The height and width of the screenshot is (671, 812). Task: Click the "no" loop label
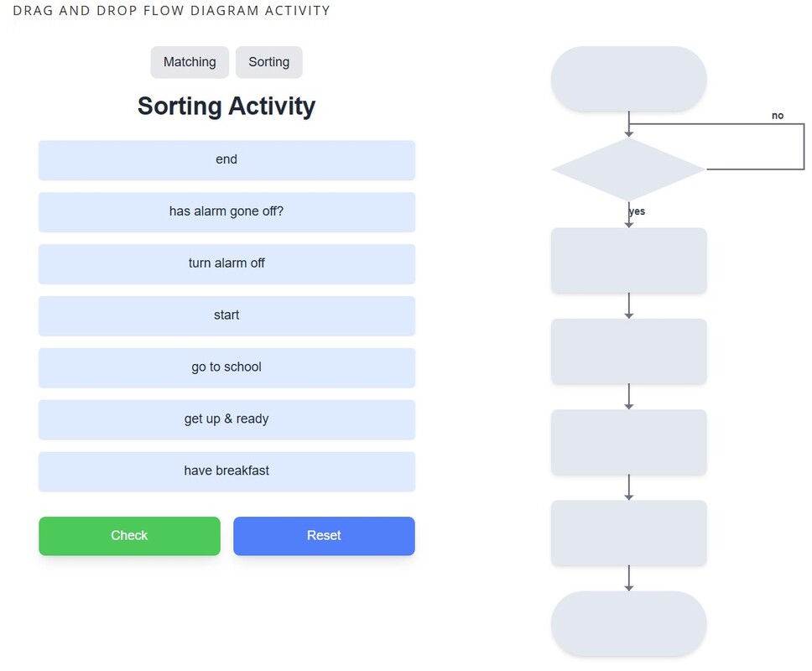(778, 116)
